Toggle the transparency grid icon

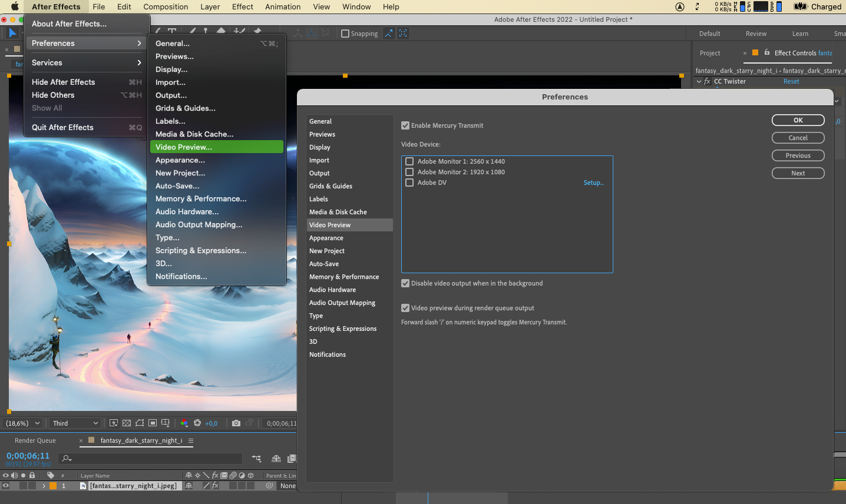pyautogui.click(x=127, y=423)
